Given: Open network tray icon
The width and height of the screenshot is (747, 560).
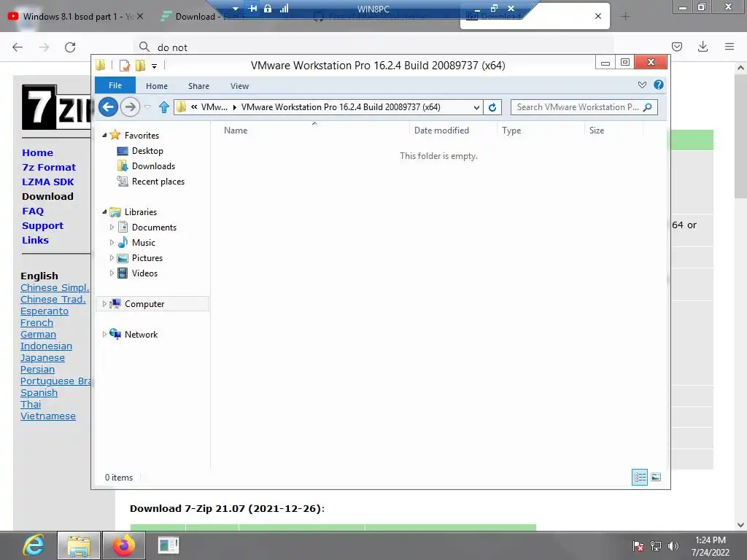Looking at the screenshot, I should (x=656, y=546).
